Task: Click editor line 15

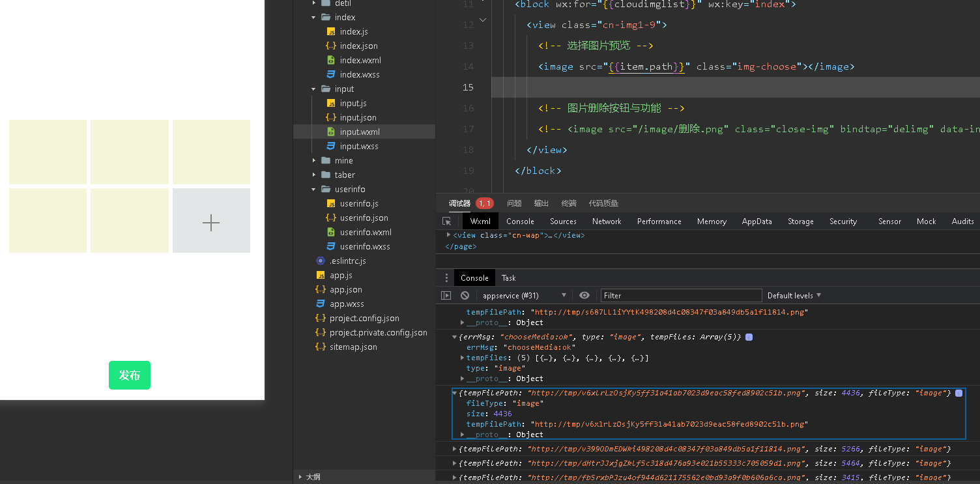Action: [x=736, y=87]
